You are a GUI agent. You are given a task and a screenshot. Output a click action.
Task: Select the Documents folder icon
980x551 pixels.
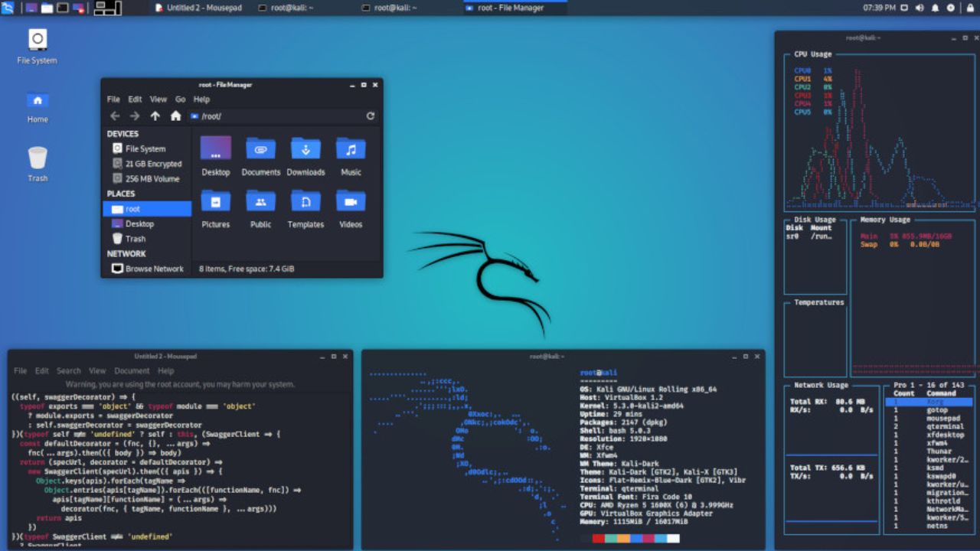pyautogui.click(x=261, y=156)
